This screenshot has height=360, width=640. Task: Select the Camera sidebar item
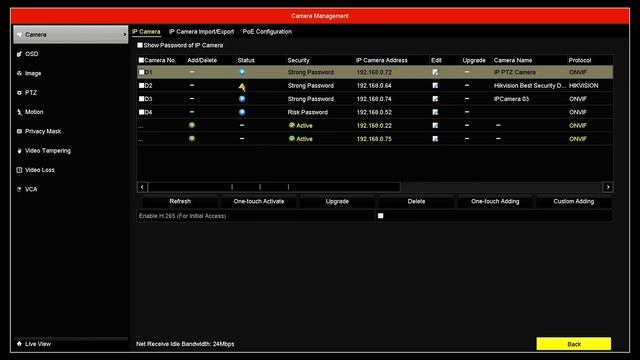click(71, 35)
